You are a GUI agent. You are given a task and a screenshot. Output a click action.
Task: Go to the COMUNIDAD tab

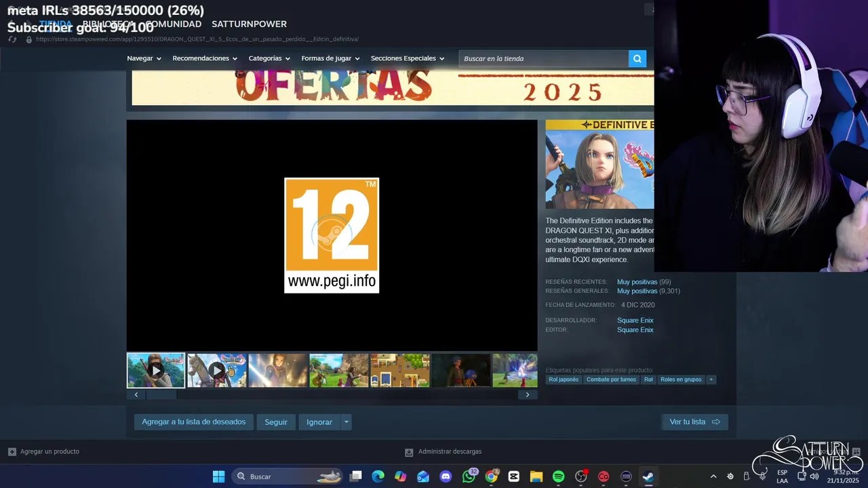[x=174, y=24]
